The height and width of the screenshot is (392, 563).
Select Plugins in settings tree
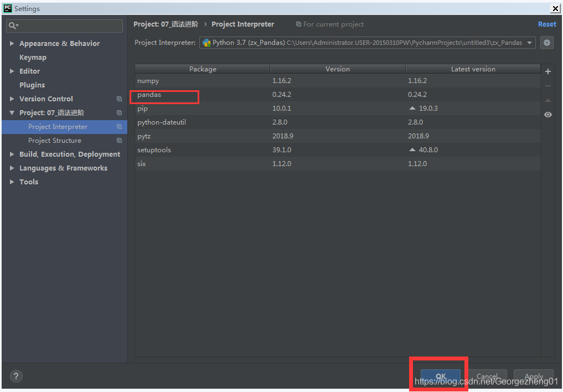tap(32, 85)
